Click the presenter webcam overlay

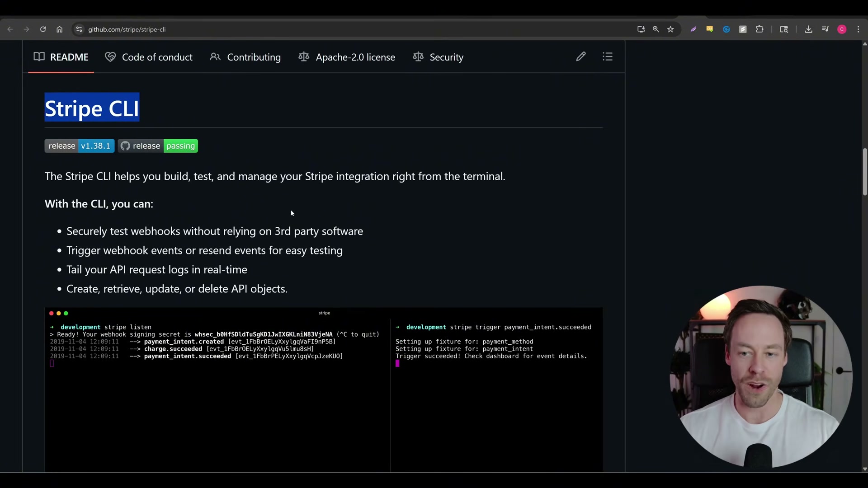(761, 376)
